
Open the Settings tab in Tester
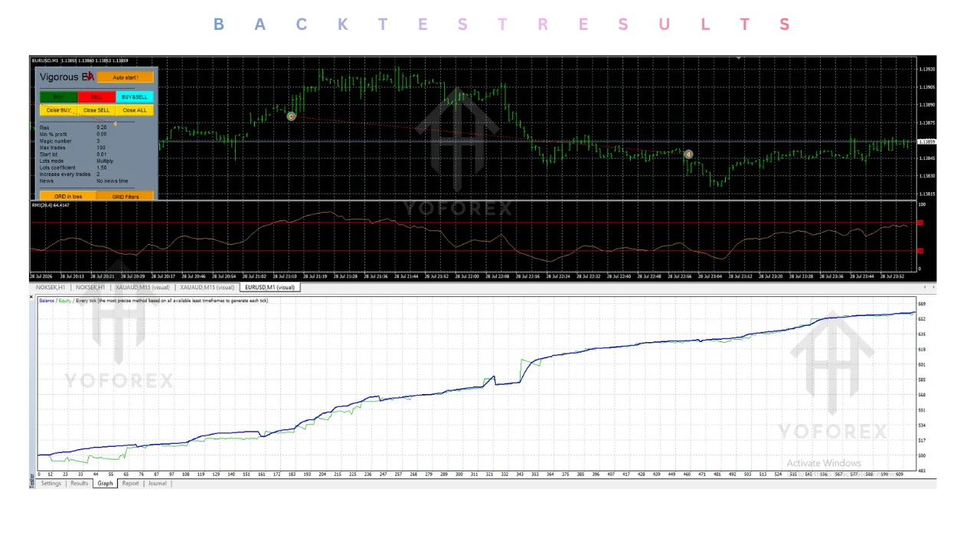[51, 484]
